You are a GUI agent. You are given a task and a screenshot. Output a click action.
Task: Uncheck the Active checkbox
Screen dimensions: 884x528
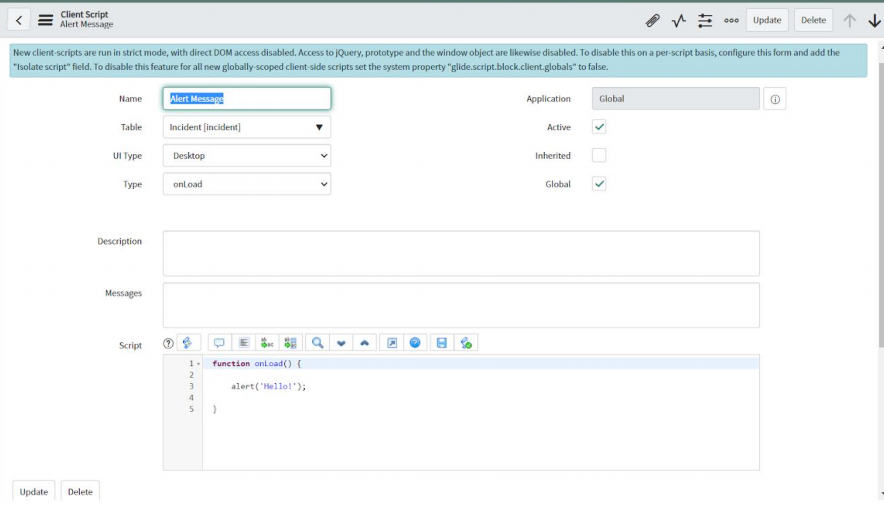[x=599, y=127]
